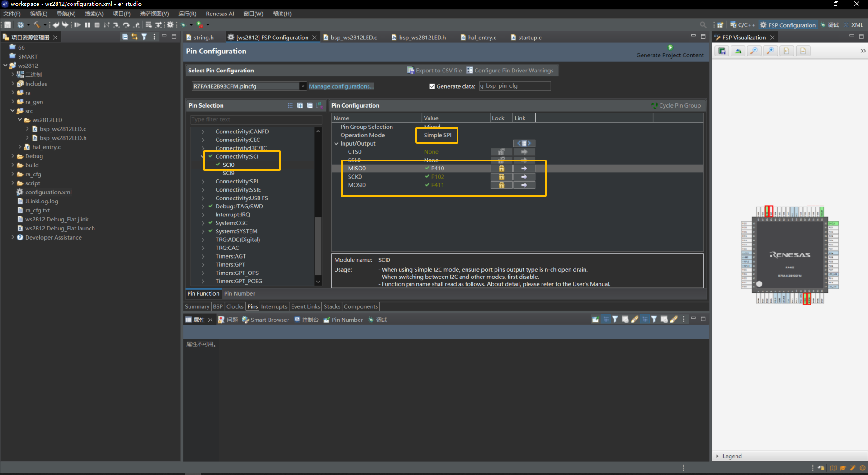
Task: Click expand-all icon in Pin Selection header
Action: point(300,105)
